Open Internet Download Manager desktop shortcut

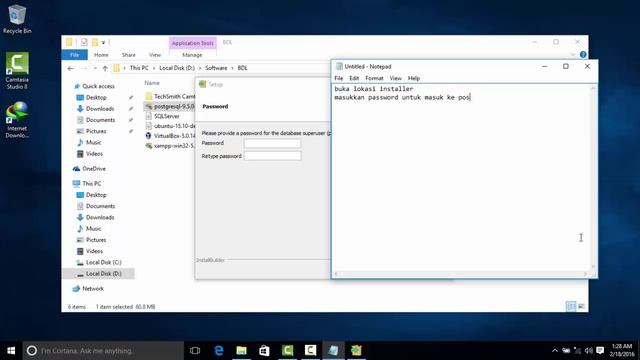(17, 120)
